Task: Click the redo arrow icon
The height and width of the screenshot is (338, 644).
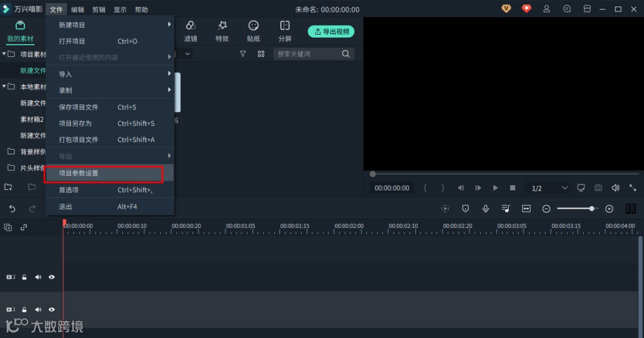Action: coord(32,209)
